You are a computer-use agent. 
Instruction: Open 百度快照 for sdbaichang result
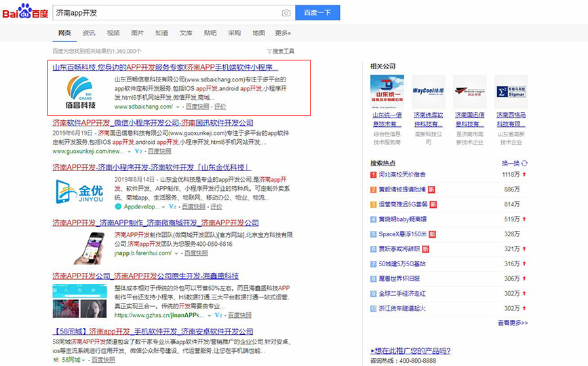click(197, 107)
